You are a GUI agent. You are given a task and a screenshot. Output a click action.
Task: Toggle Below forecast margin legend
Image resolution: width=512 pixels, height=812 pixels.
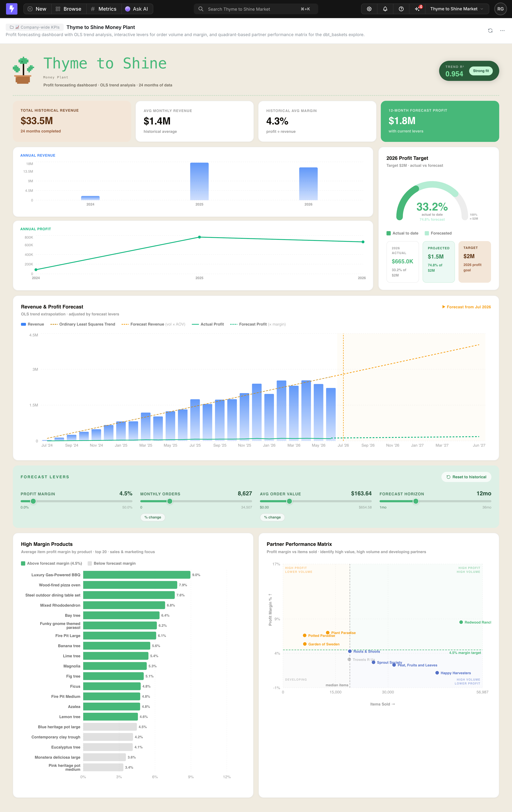click(112, 563)
